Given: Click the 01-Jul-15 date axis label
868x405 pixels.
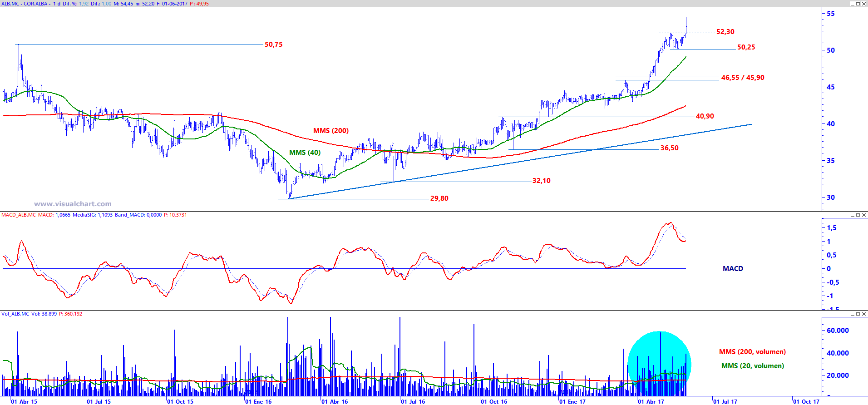Looking at the screenshot, I should [99, 401].
